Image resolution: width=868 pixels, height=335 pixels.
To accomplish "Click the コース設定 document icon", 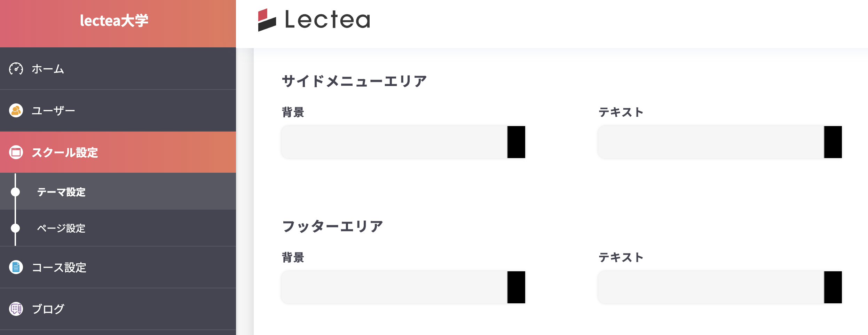I will pyautogui.click(x=16, y=267).
